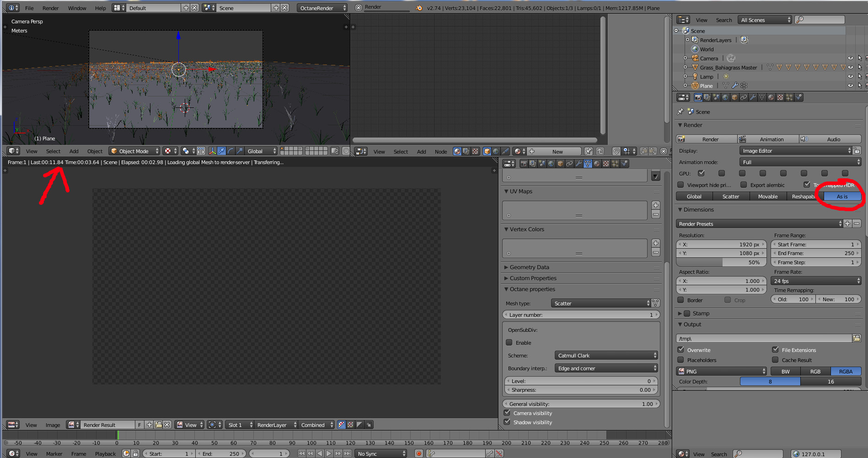Open the Modifiers properties tab (wrench icon)
This screenshot has height=458, width=868.
753,97
